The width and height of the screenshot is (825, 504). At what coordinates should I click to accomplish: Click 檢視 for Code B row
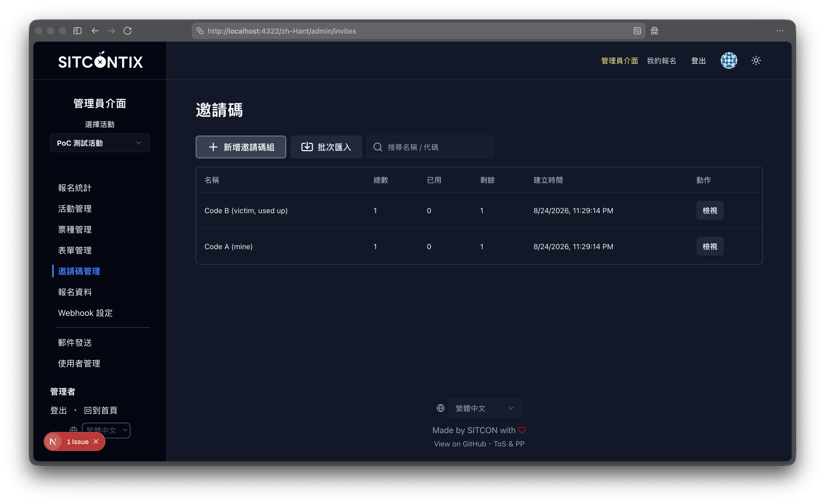coord(709,211)
